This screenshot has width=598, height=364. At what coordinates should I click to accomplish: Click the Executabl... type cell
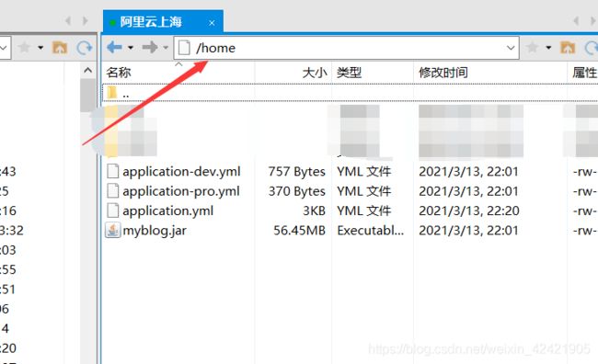[371, 231]
